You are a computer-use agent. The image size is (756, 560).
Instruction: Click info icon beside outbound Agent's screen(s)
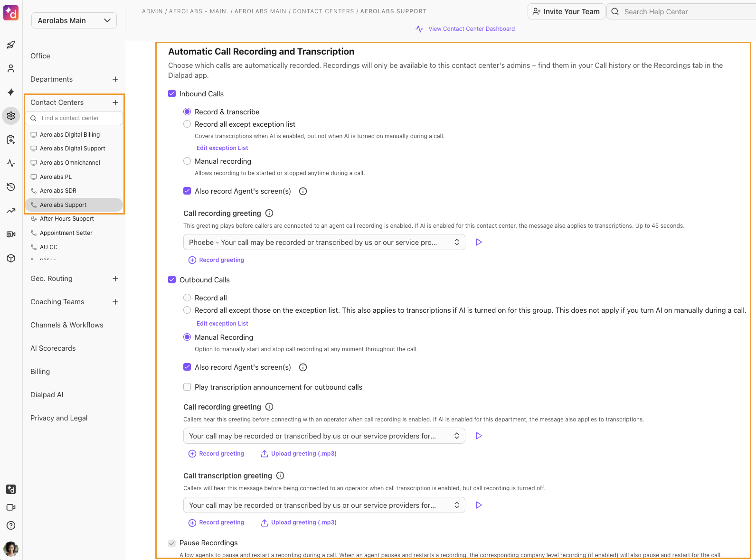coord(303,367)
